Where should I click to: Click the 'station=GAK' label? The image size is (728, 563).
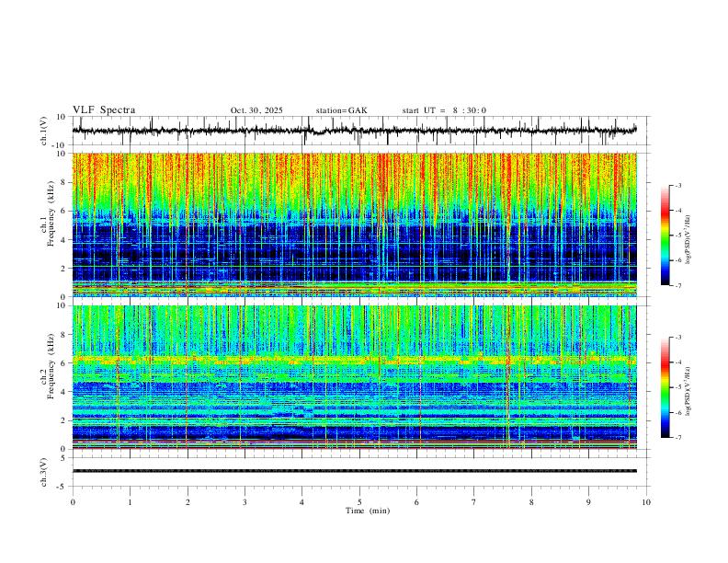341,110
